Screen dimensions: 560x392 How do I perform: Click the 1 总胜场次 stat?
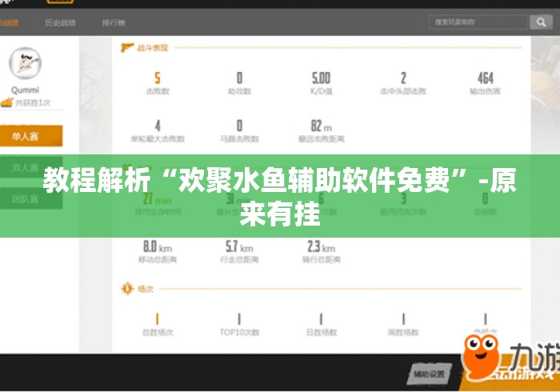click(158, 325)
